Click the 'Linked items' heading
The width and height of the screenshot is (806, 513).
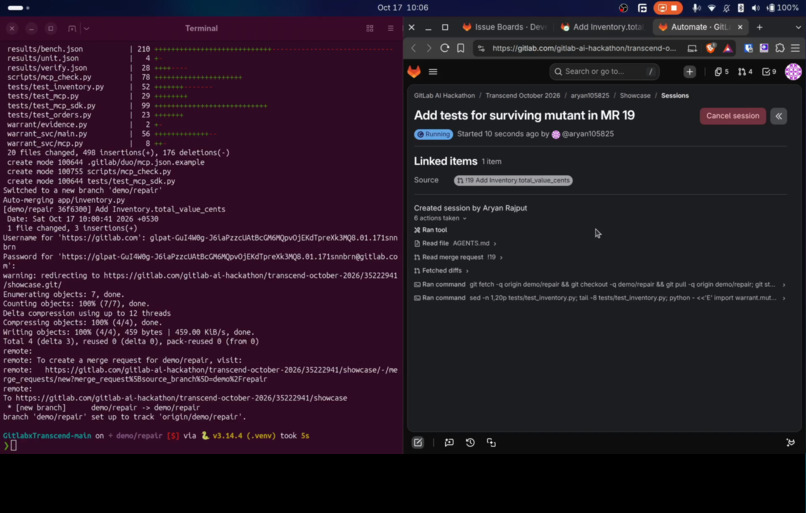(x=446, y=161)
